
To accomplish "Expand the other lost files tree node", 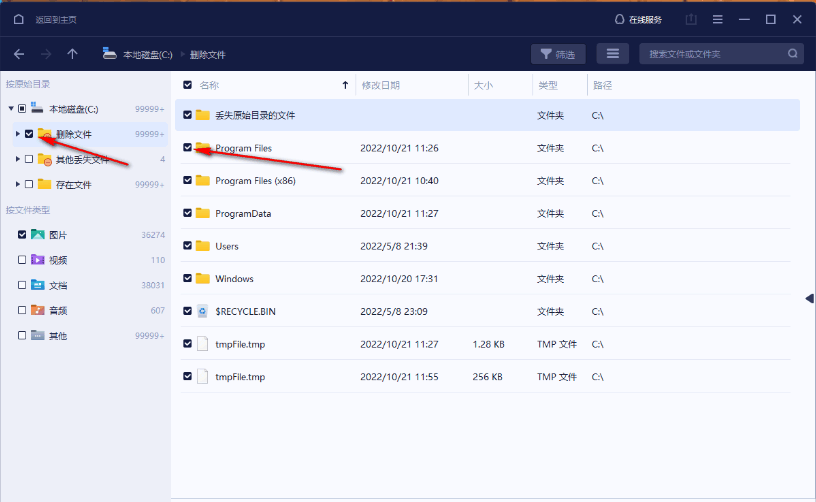I will coord(18,159).
